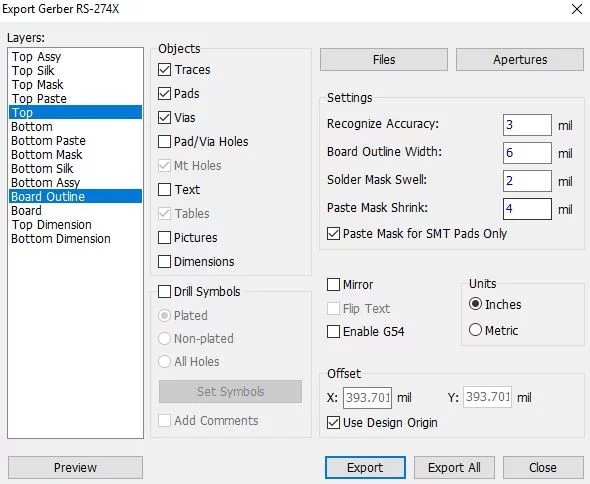
Task: Click the Export All button
Action: (454, 467)
